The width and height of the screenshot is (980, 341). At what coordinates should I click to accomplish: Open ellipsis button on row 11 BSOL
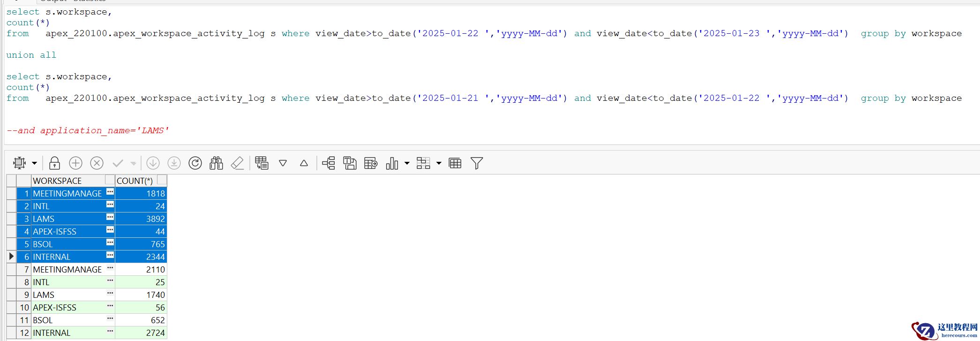(110, 318)
